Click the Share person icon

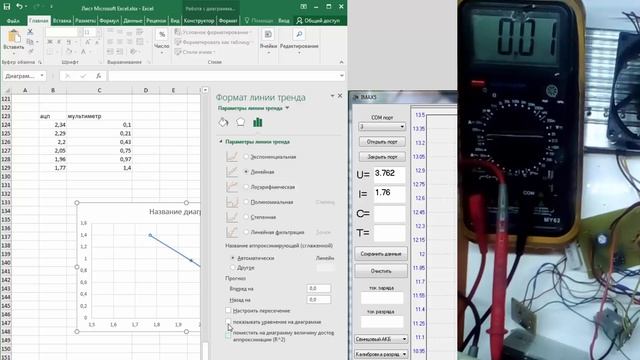[299, 20]
